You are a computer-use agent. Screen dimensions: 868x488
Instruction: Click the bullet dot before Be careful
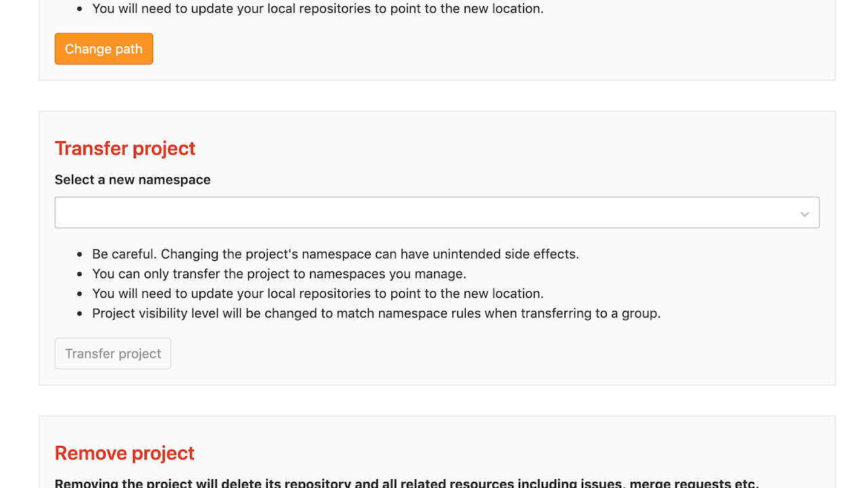pyautogui.click(x=79, y=255)
